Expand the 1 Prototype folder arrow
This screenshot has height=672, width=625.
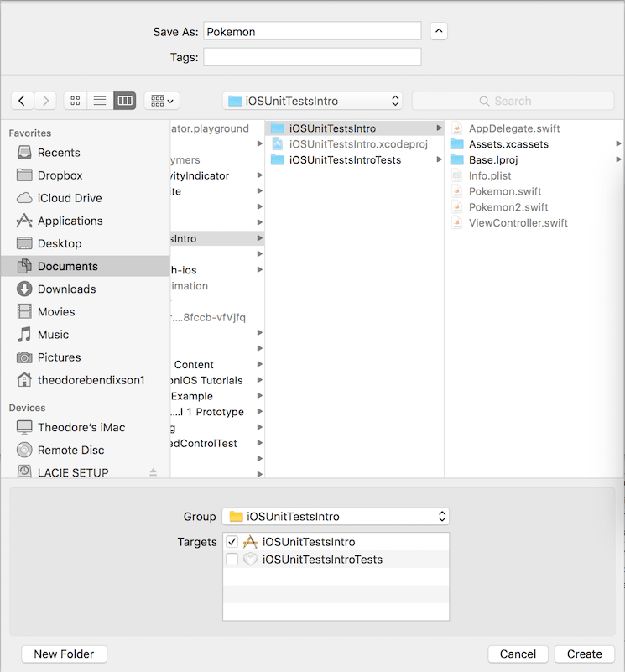tap(259, 411)
